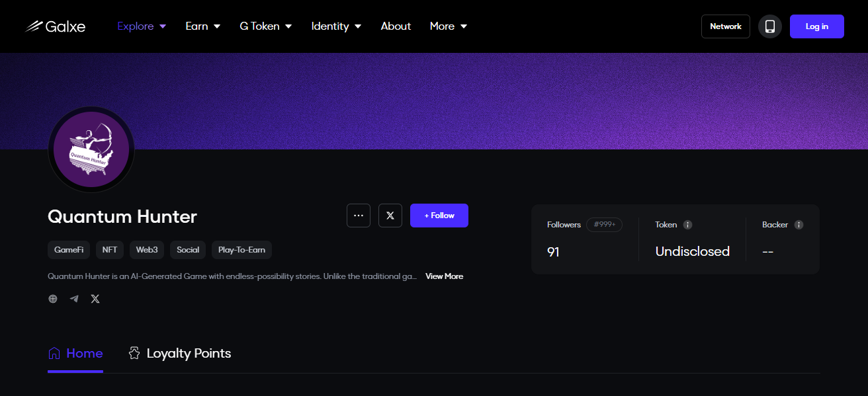This screenshot has width=868, height=396.
Task: Click the Token label
Action: 666,225
